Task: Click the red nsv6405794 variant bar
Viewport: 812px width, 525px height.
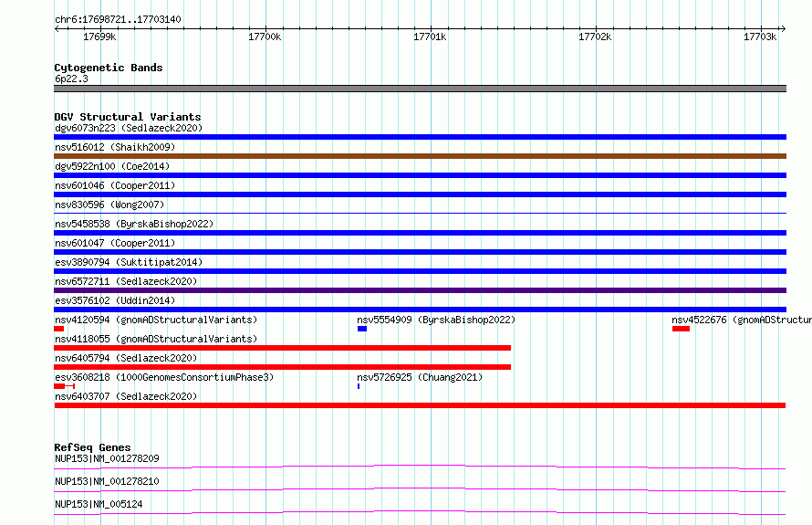Action: coord(282,367)
